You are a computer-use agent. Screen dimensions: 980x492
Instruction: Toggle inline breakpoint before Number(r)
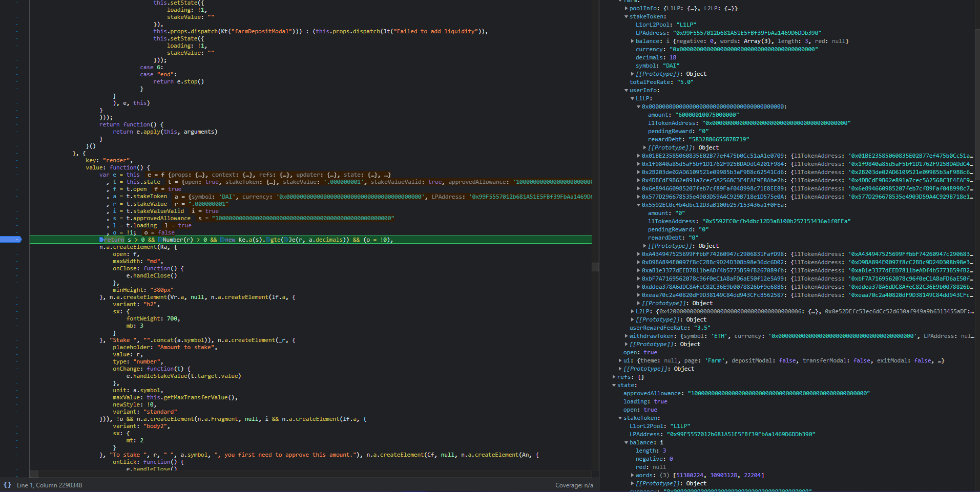[160, 240]
